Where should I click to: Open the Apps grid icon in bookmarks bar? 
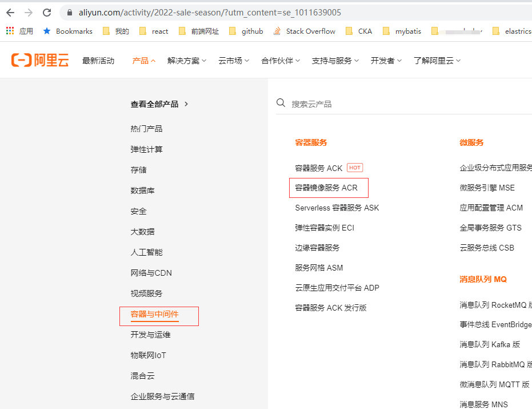[10, 31]
